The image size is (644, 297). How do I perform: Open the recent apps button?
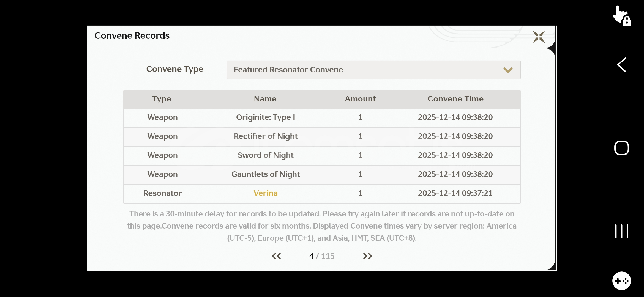(622, 231)
